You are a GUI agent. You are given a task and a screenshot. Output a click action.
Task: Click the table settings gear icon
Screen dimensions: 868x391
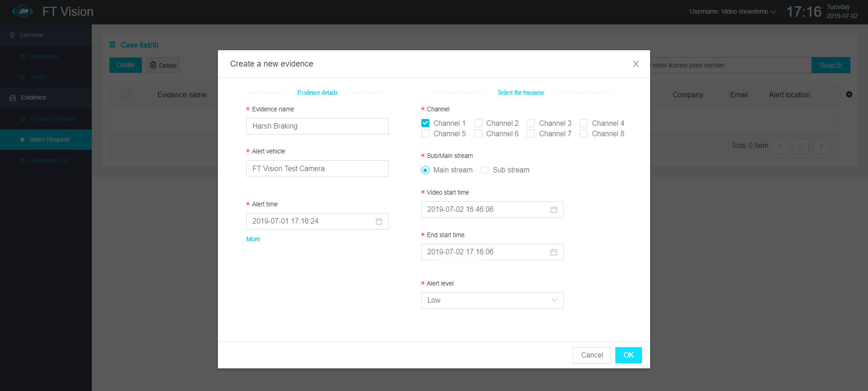(849, 95)
